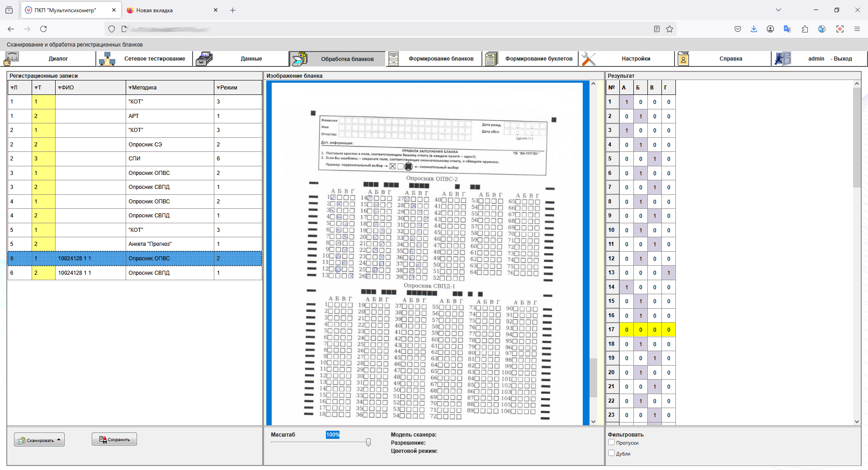Image resolution: width=868 pixels, height=470 pixels.
Task: Click the Масштаб zoom slider handle
Action: coord(368,442)
